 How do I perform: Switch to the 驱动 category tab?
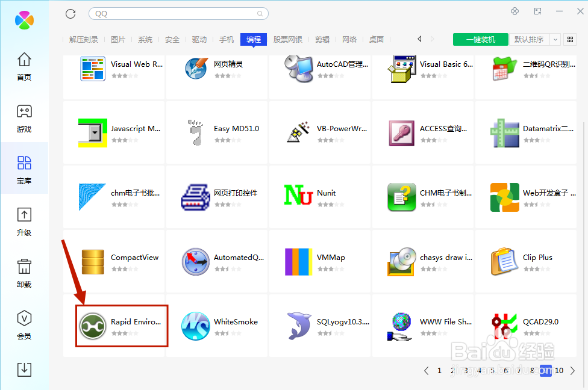tap(199, 39)
